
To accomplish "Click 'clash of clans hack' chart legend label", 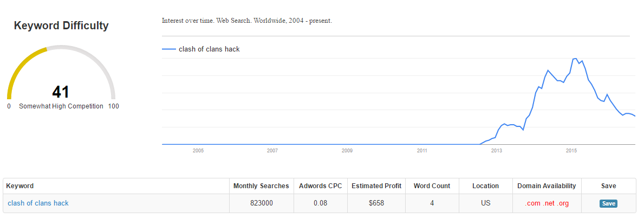I will pos(209,49).
